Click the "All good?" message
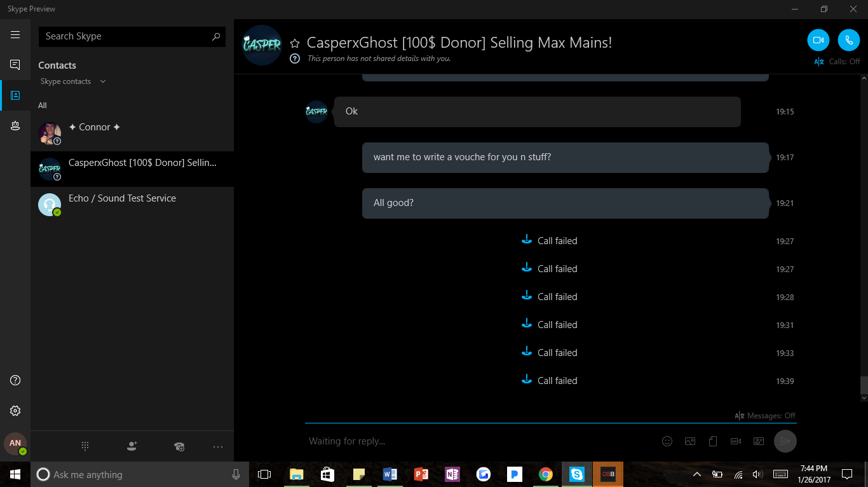Image resolution: width=868 pixels, height=487 pixels. click(x=566, y=203)
